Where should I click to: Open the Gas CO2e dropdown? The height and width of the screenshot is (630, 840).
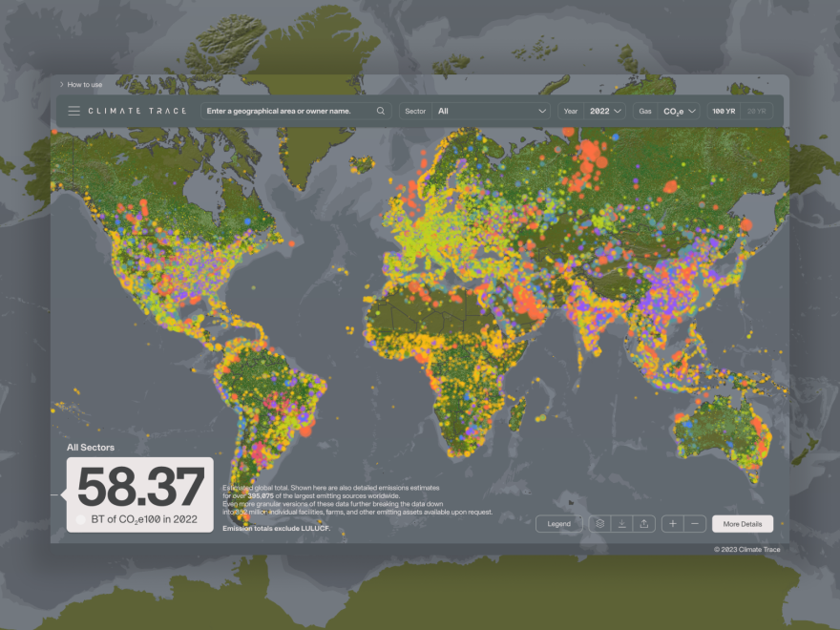point(680,111)
